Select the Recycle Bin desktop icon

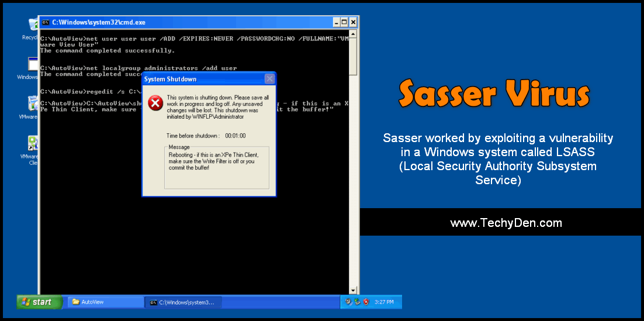click(x=33, y=26)
